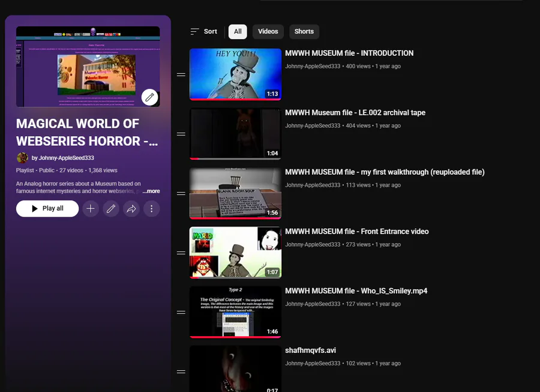This screenshot has height=392, width=540.
Task: Click channel name under Who_IS_Smiley.mp4
Action: 313,304
